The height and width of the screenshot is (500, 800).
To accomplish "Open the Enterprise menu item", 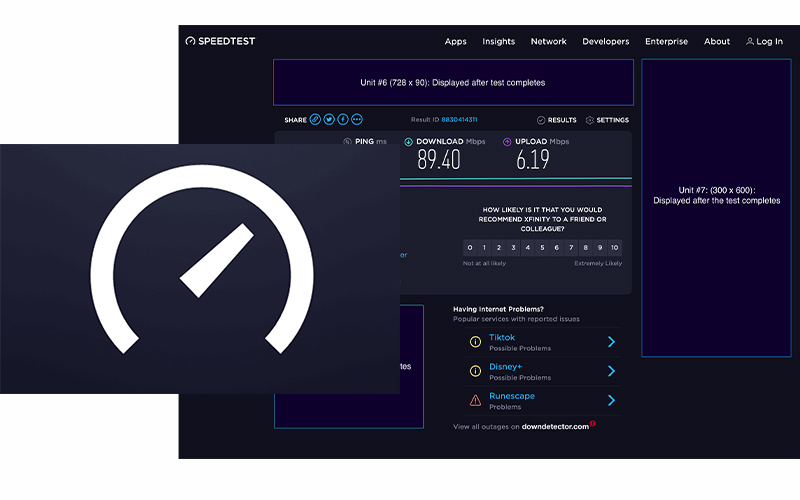I will coord(666,41).
